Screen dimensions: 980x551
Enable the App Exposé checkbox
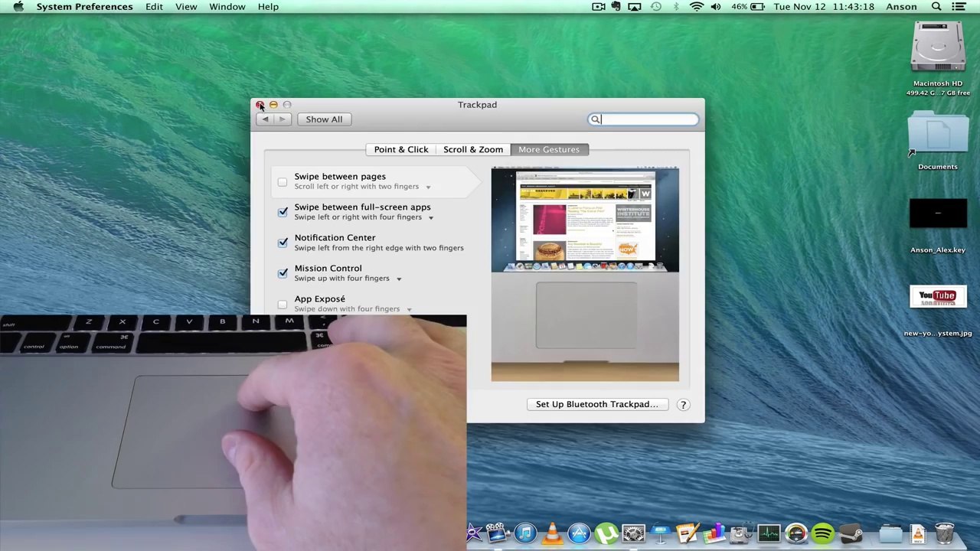(x=283, y=305)
